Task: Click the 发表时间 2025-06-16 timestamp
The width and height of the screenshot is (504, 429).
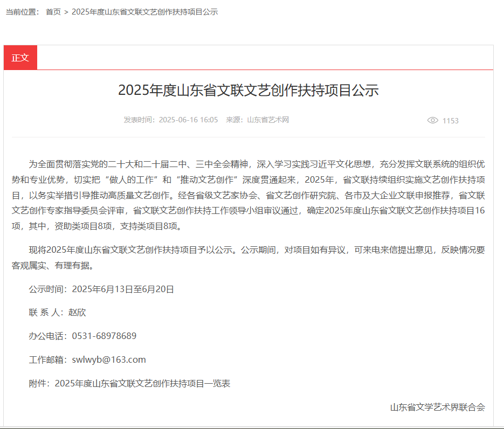Action: click(171, 120)
